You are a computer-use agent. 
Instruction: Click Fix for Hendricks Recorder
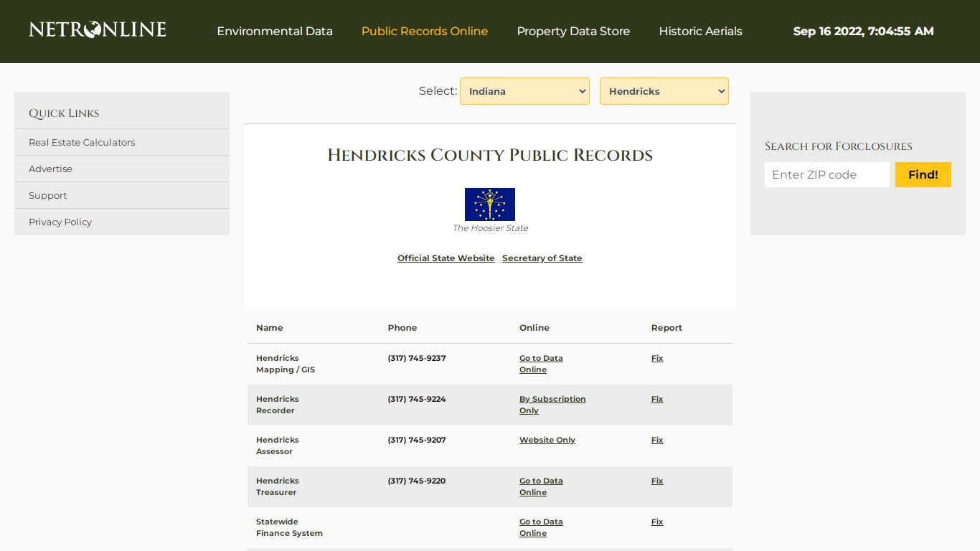[x=657, y=399]
